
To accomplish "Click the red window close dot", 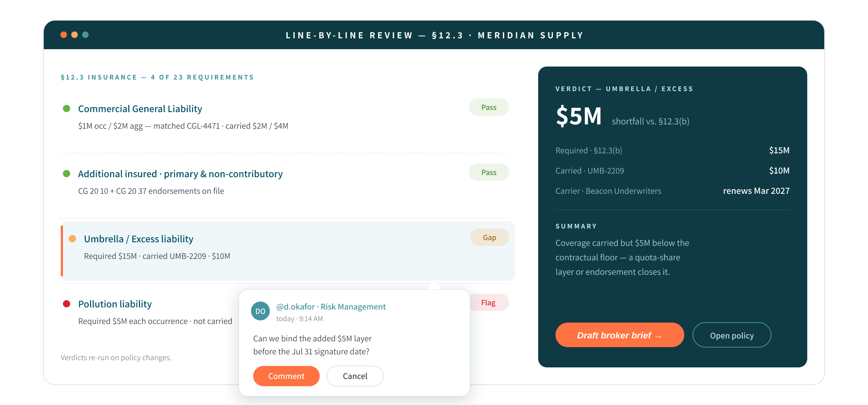I will click(x=64, y=35).
